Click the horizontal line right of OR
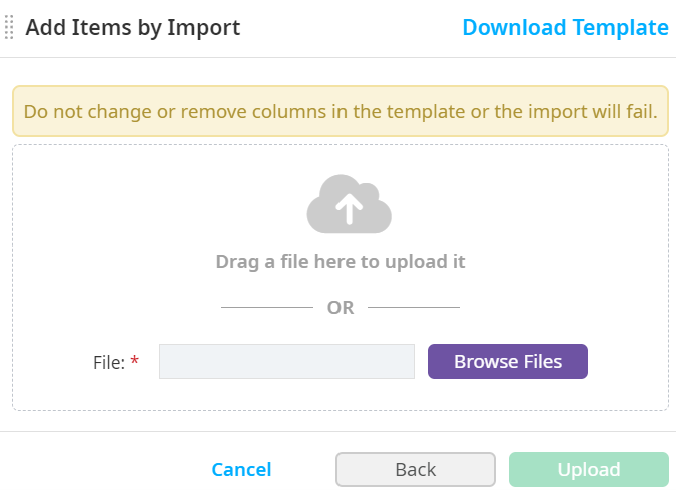Screen dimensions: 676x490 [x=414, y=307]
